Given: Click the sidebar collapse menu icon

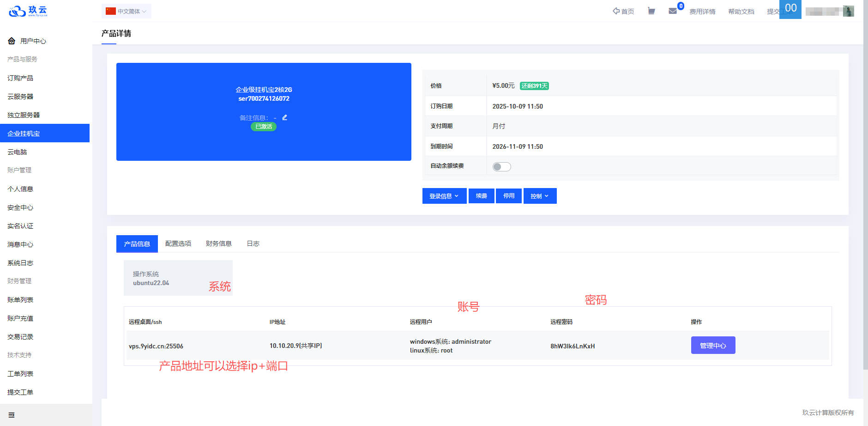Looking at the screenshot, I should click(x=12, y=415).
